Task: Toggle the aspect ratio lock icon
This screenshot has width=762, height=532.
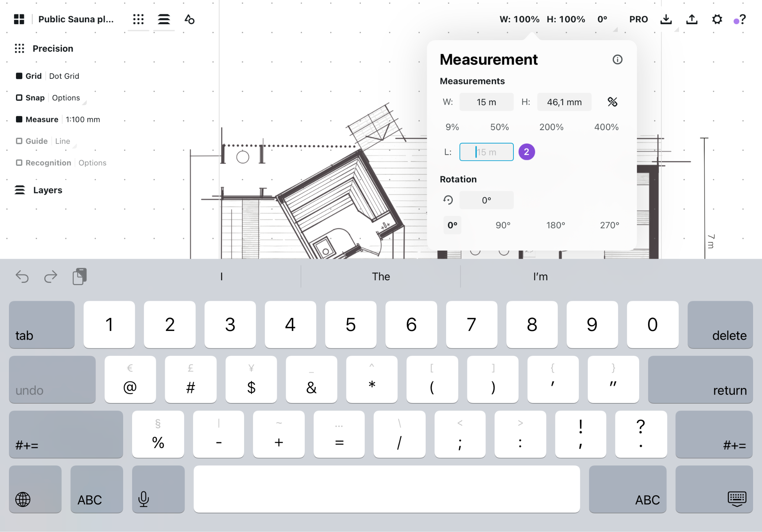Action: (x=612, y=102)
